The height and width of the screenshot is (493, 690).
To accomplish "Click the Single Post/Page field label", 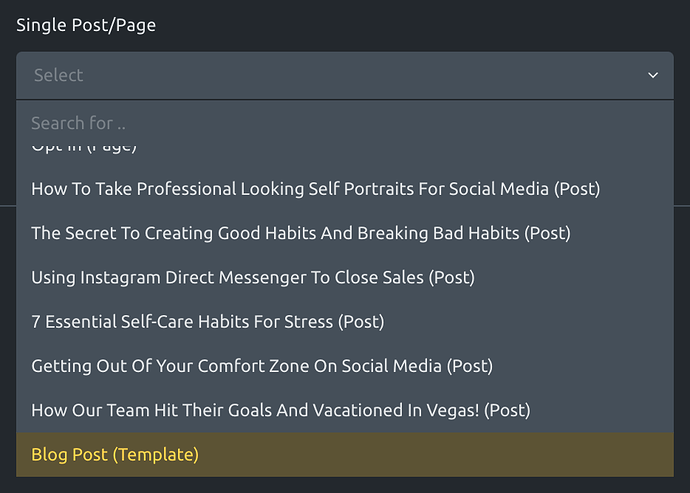I will 86,25.
